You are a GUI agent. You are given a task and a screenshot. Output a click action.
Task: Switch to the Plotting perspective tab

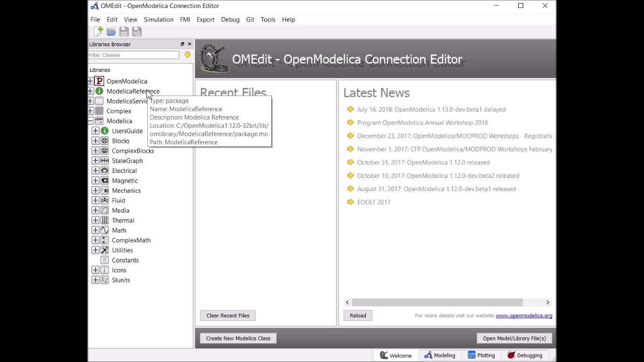(481, 355)
